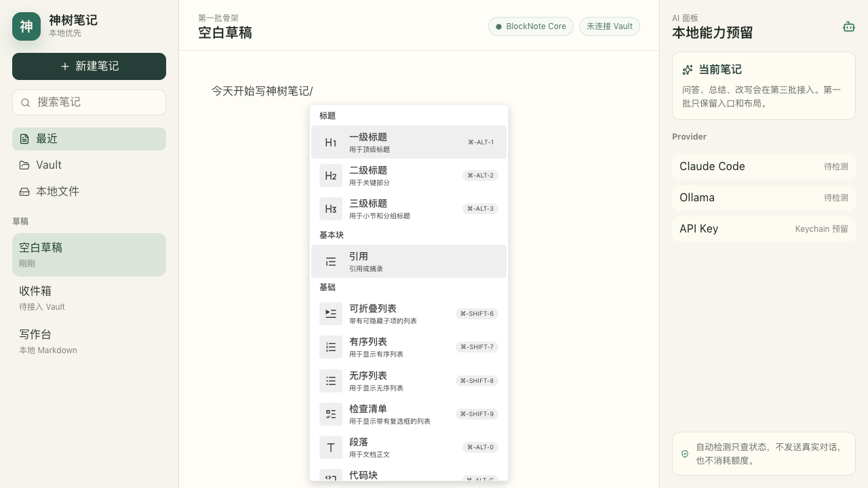Image resolution: width=868 pixels, height=488 pixels.
Task: Insert a 可折叠列表 block
Action: click(x=409, y=314)
